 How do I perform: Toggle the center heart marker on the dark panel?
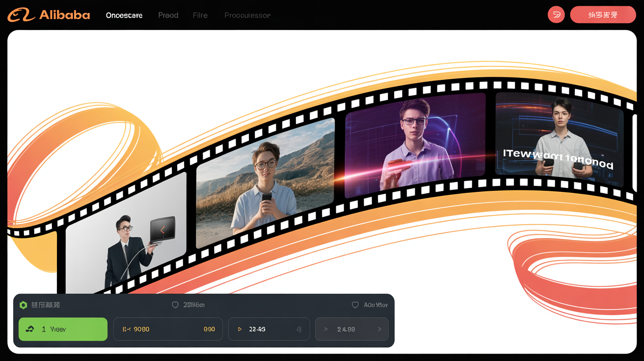coord(175,305)
